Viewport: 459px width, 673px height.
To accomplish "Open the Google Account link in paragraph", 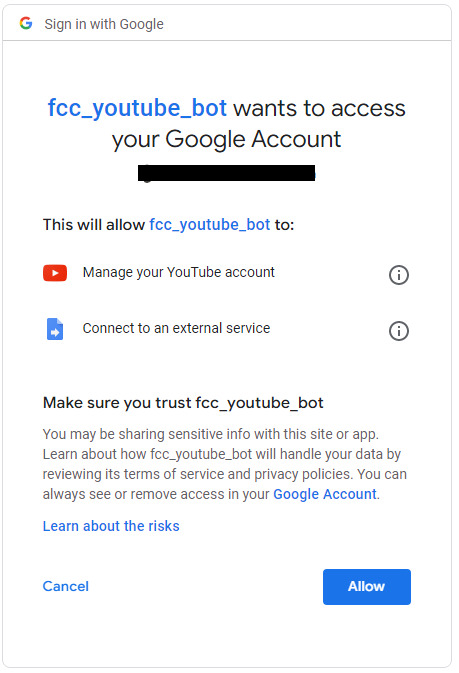I will [325, 494].
